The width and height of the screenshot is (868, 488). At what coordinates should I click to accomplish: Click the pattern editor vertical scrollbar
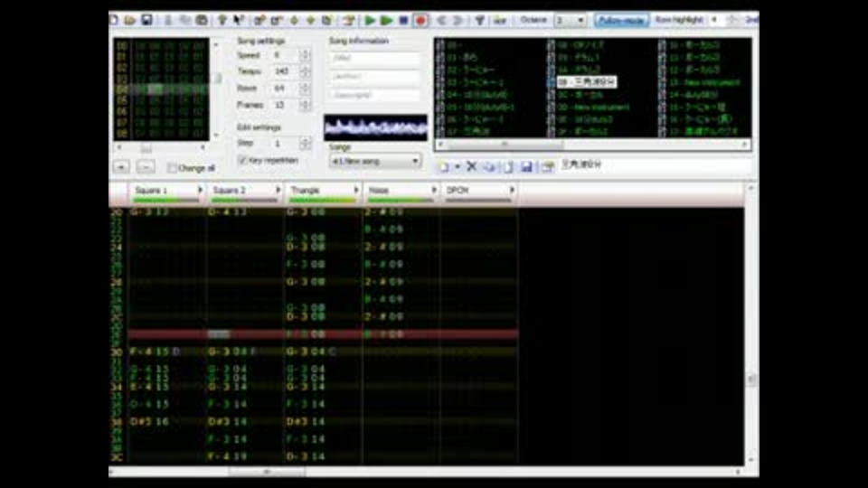pos(751,326)
